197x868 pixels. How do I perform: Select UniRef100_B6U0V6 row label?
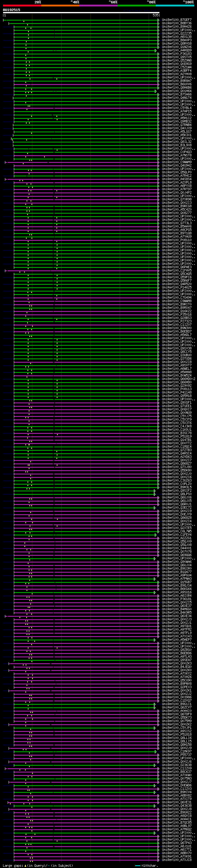[176, 84]
